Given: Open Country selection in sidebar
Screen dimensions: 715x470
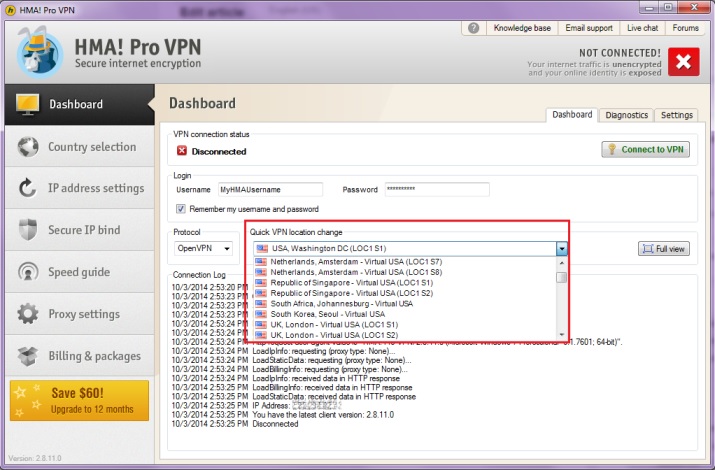Looking at the screenshot, I should pos(80,147).
